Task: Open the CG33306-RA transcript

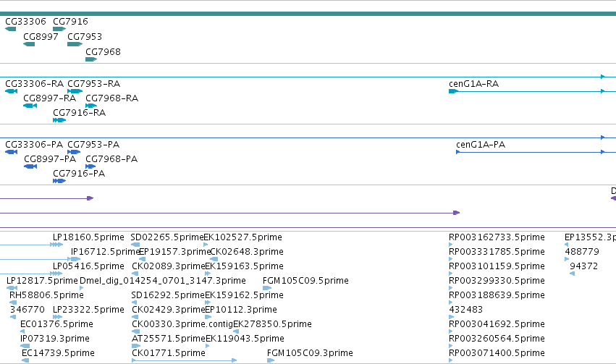Action: 34,84
